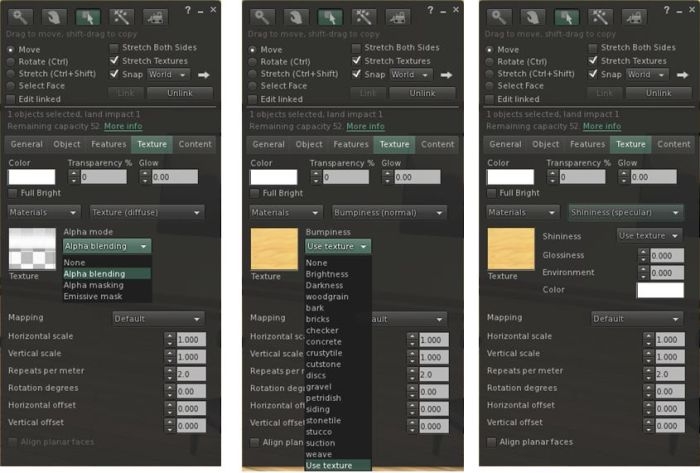Choose Stretch (Ctrl+Shift) radio in middle panel

(253, 74)
